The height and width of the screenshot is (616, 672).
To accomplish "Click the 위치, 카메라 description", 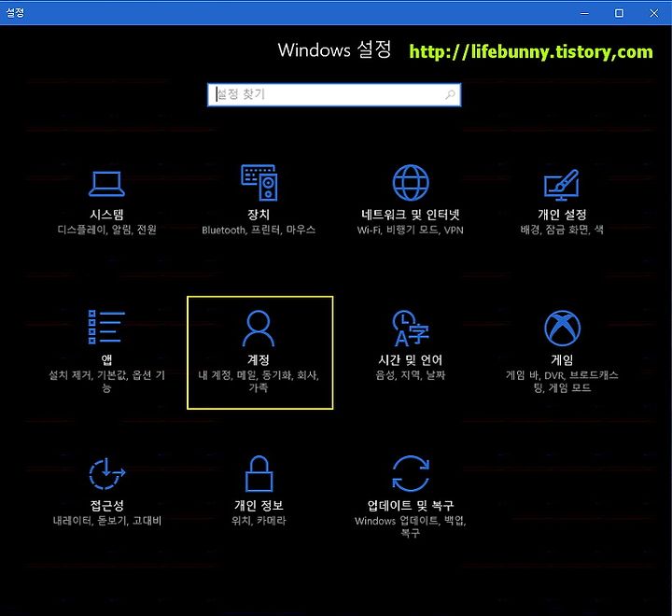I will [259, 521].
